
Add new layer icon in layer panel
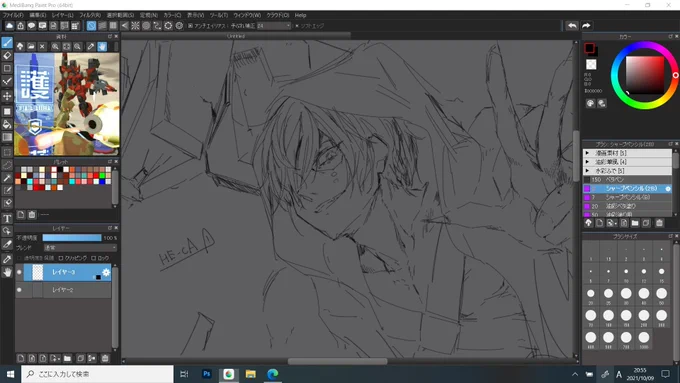pyautogui.click(x=21, y=358)
